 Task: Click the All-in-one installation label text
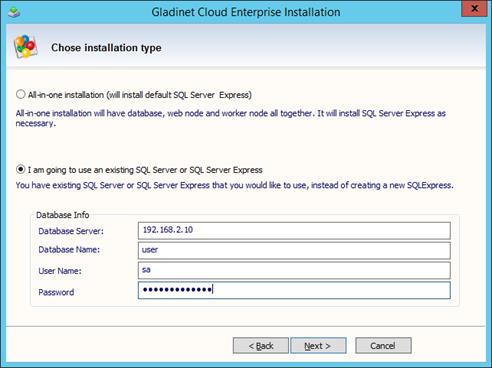click(140, 95)
